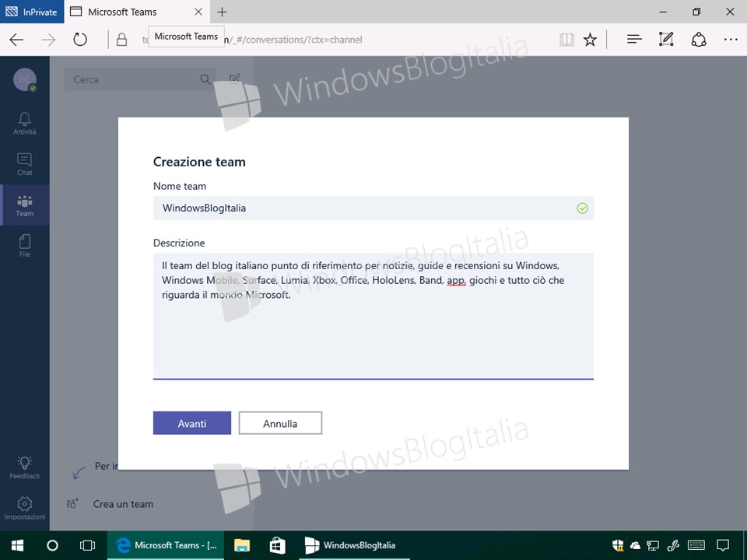Toggle the reading view book icon

pyautogui.click(x=566, y=40)
